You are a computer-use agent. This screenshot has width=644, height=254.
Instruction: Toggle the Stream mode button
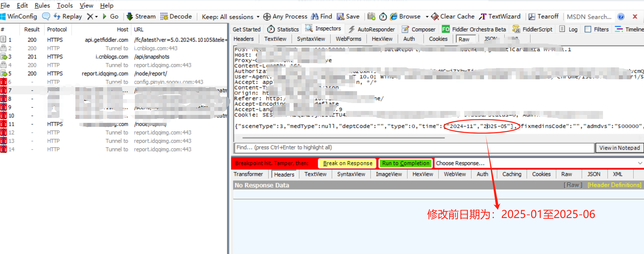pos(141,16)
